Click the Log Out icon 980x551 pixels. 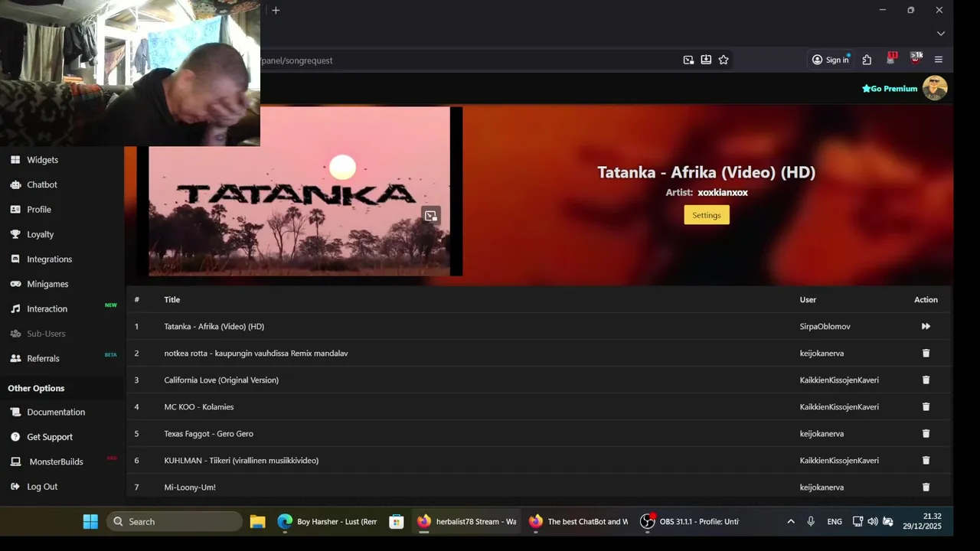point(15,487)
